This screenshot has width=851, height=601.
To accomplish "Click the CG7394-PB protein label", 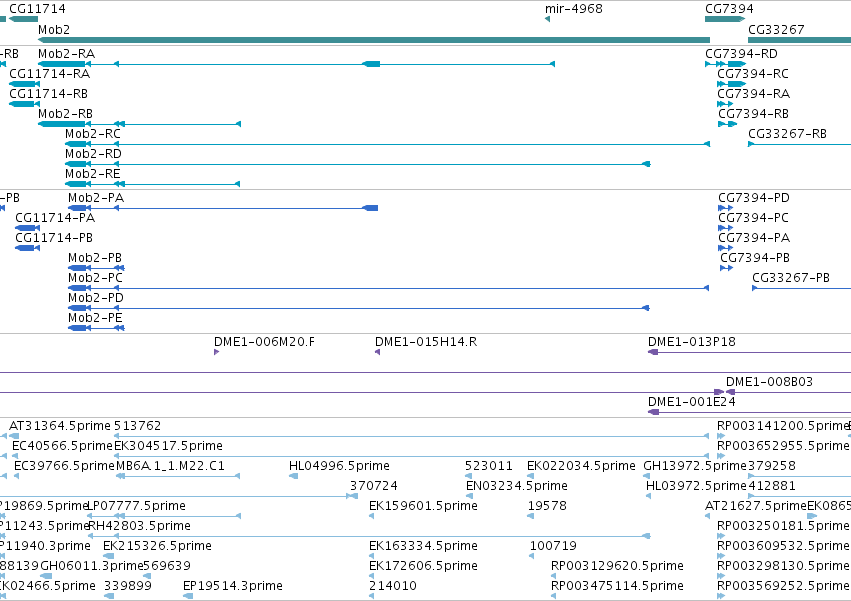I will (x=754, y=258).
